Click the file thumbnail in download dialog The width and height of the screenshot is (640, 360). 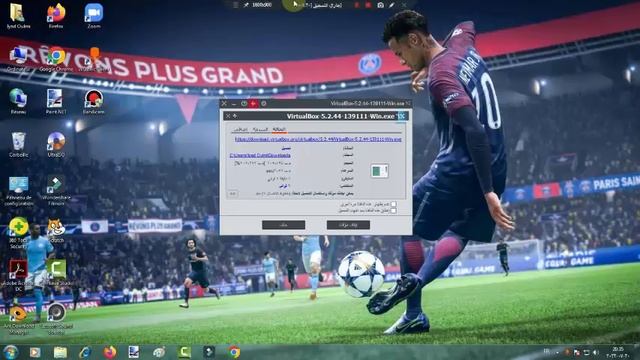point(379,171)
